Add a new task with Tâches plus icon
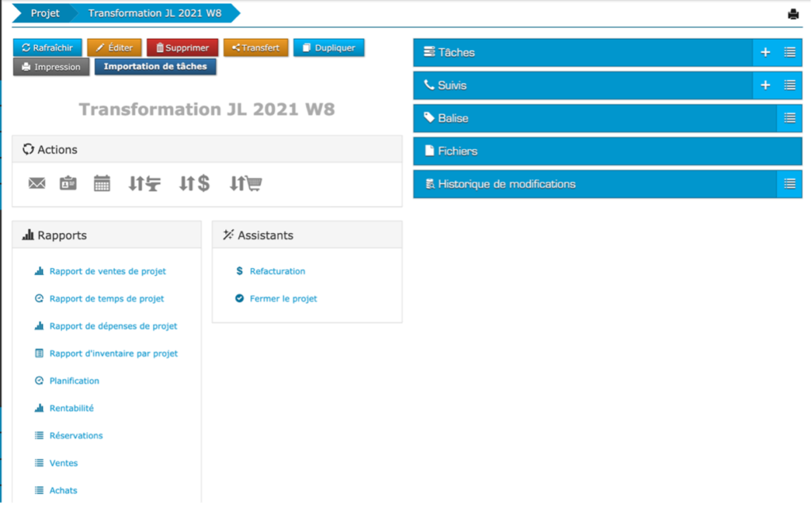The height and width of the screenshot is (505, 812). pos(765,52)
